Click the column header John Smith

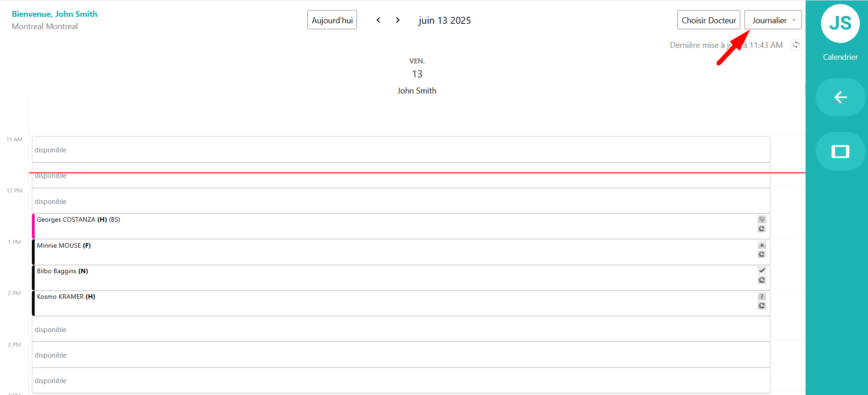pyautogui.click(x=417, y=90)
